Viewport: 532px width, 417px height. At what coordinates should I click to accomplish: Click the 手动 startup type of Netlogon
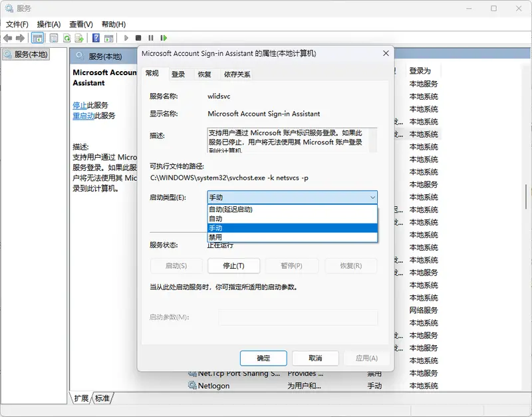pyautogui.click(x=374, y=386)
